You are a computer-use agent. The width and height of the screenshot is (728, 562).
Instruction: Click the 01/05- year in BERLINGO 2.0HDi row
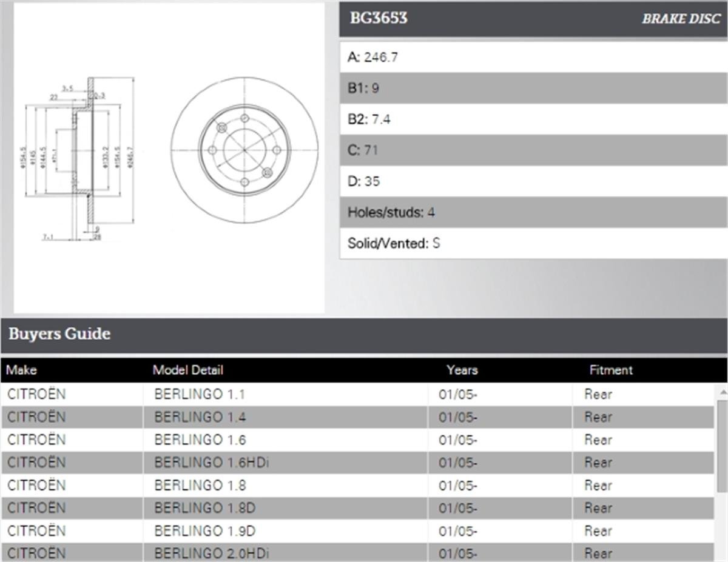(x=458, y=554)
